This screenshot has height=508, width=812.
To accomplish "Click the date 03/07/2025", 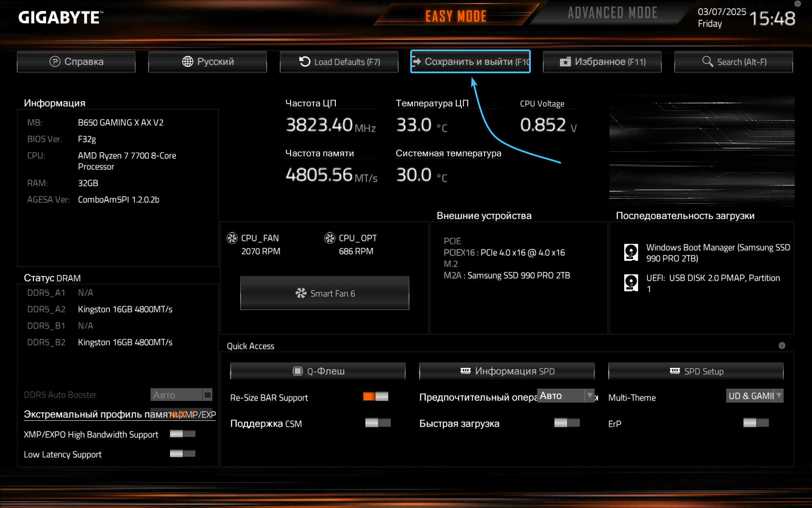I will [722, 12].
